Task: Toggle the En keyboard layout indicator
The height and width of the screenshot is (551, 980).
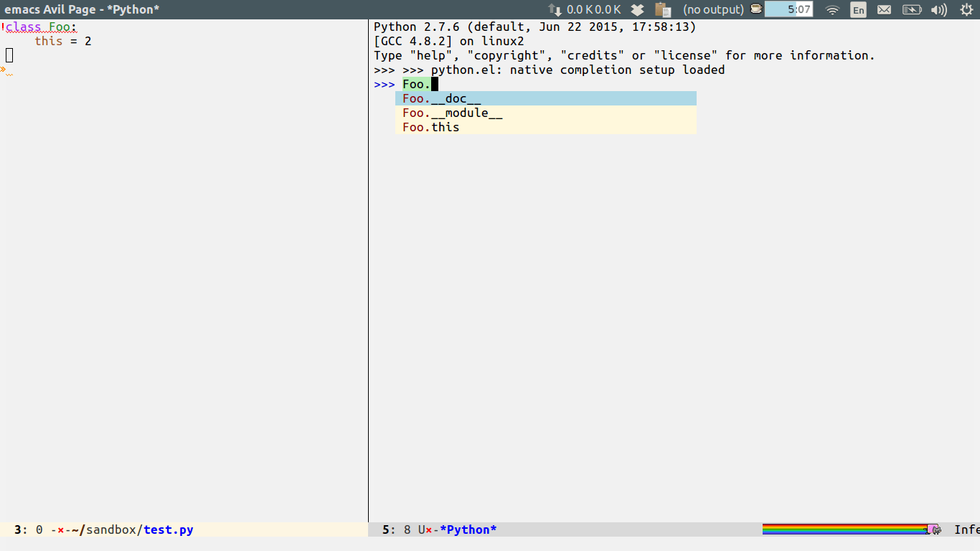Action: click(x=858, y=9)
